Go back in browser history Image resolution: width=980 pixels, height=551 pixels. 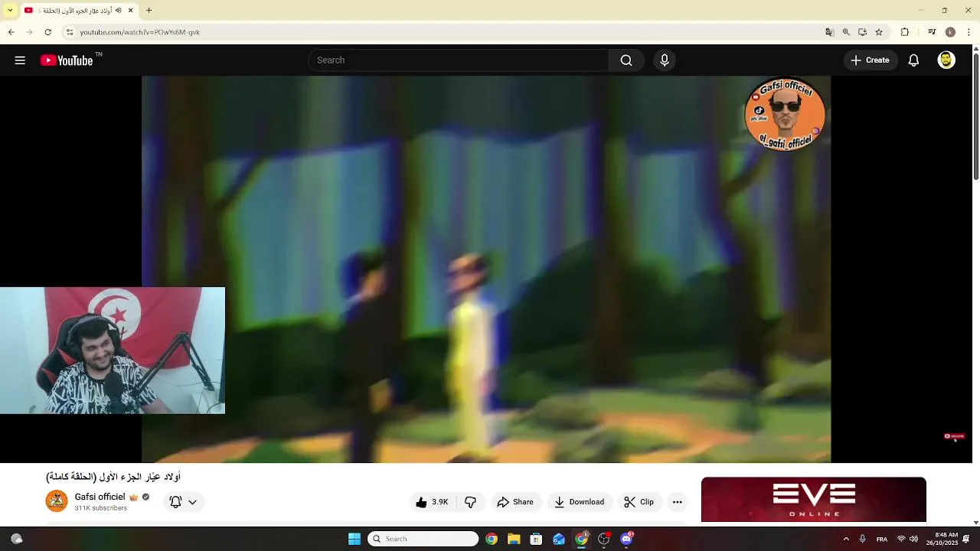tap(11, 32)
